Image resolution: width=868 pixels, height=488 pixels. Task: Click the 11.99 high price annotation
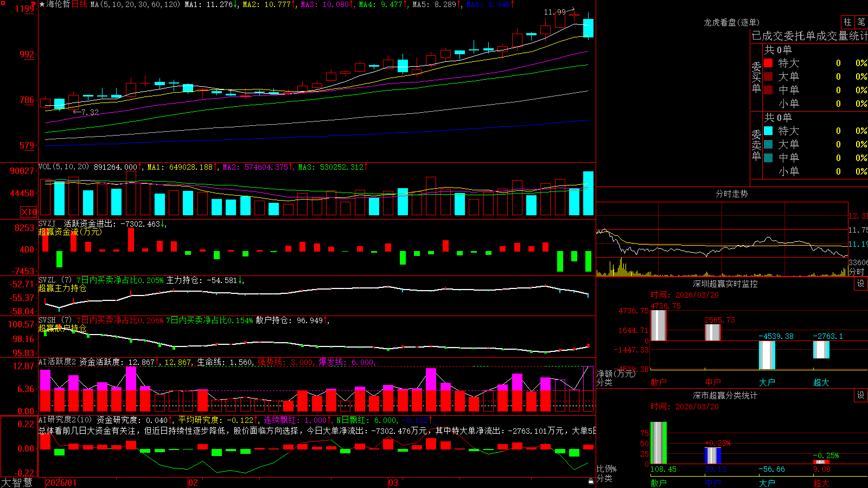pos(554,12)
